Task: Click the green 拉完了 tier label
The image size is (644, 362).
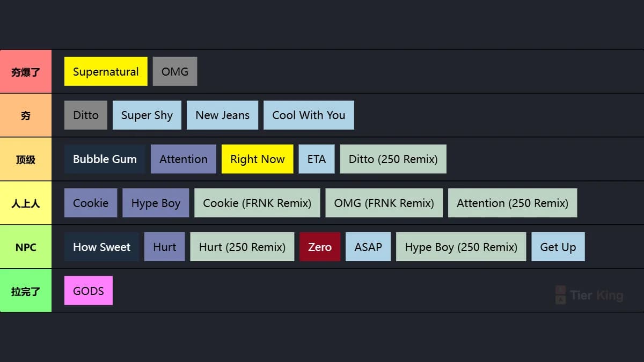Action: (26, 291)
